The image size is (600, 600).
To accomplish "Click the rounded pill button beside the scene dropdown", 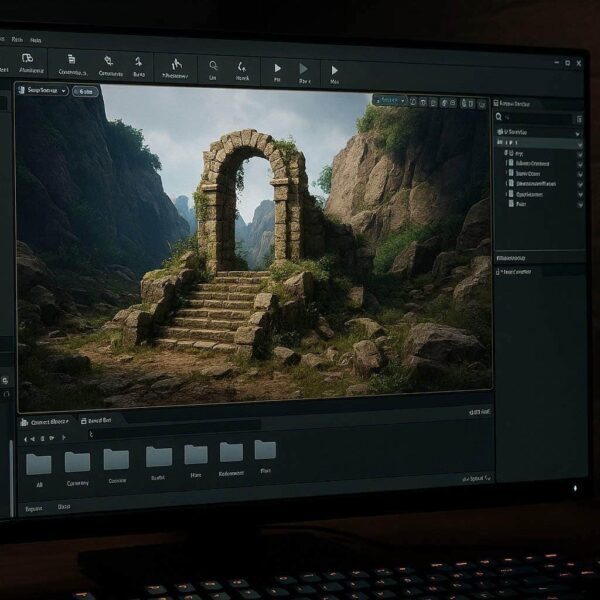I will 85,91.
